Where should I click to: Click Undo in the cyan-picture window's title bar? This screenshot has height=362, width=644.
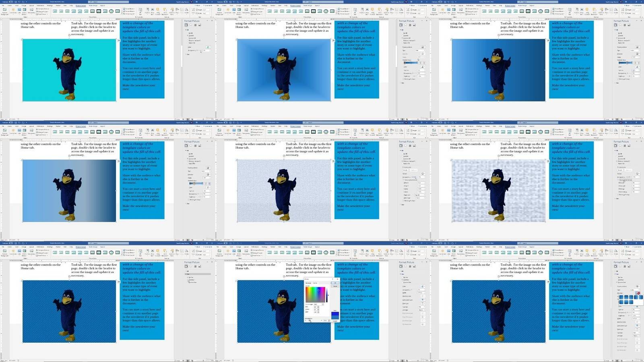[x=19, y=2]
